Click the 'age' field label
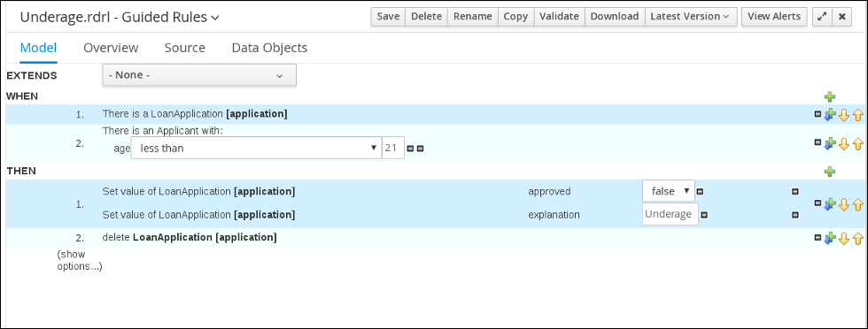868x329 pixels. click(x=121, y=149)
